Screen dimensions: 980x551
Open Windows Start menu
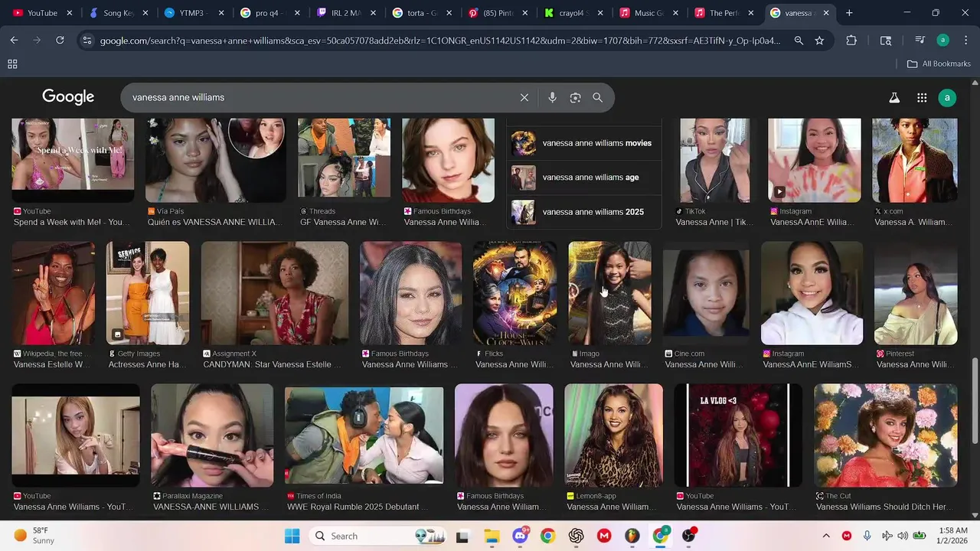[x=292, y=536]
